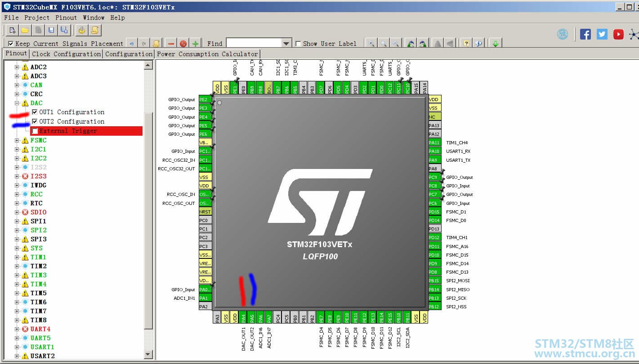
Task: Click the PD12 pin on the chip
Action: coord(434,237)
